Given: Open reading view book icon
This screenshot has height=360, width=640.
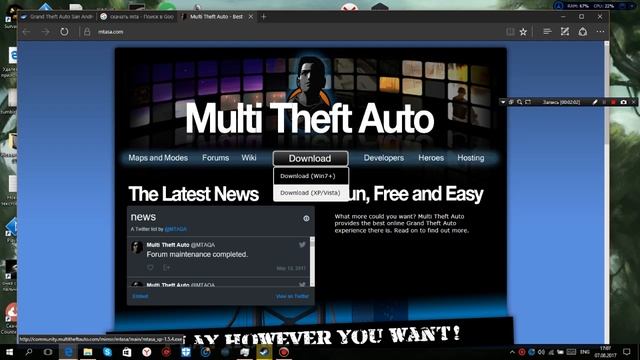Looking at the screenshot, I should (x=510, y=32).
